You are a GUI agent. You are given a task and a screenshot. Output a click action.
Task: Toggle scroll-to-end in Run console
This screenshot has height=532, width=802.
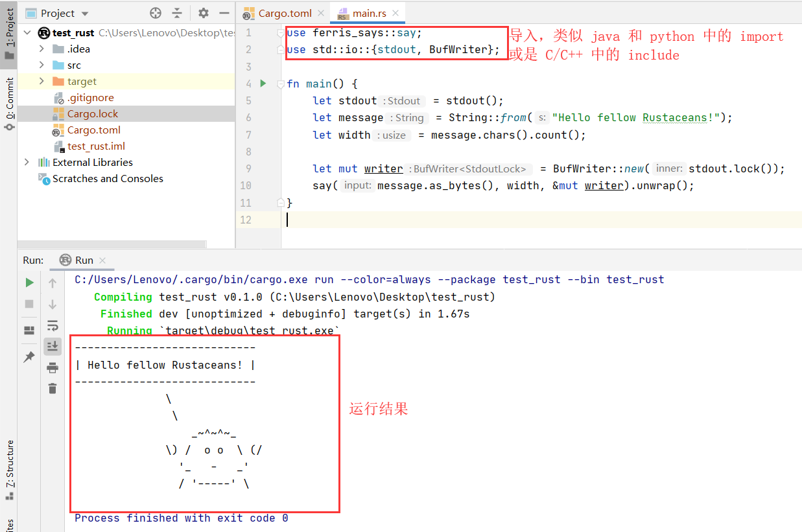53,347
